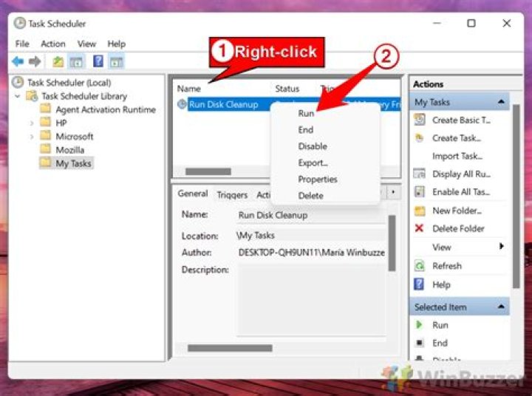
Task: Click Refresh action text
Action: [x=447, y=266]
